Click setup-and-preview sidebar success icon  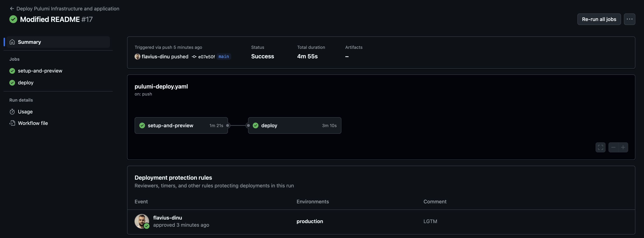click(x=12, y=71)
